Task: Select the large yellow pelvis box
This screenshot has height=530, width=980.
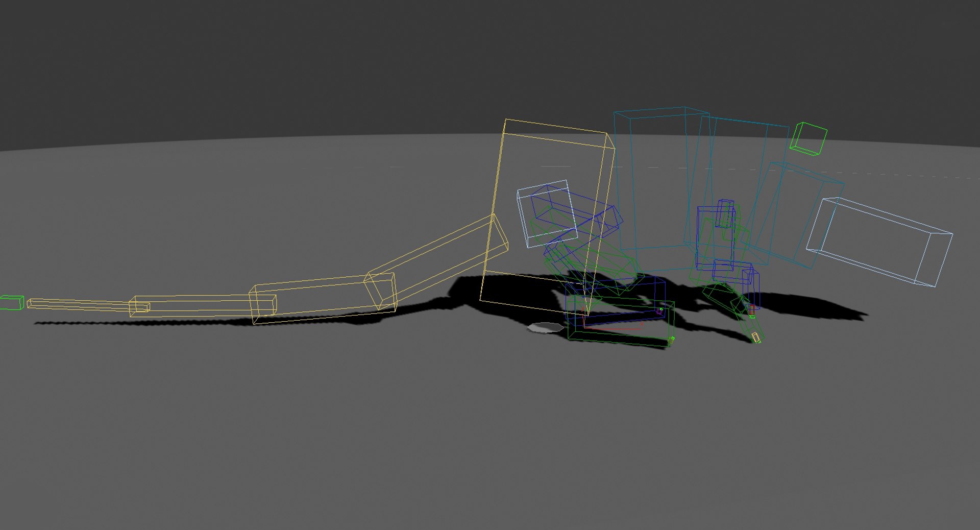Action: pos(547,217)
